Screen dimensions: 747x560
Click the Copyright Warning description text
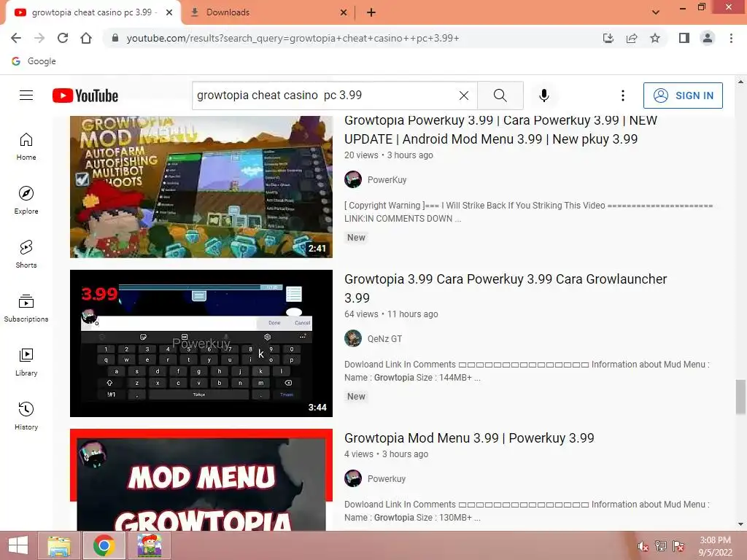tap(528, 212)
